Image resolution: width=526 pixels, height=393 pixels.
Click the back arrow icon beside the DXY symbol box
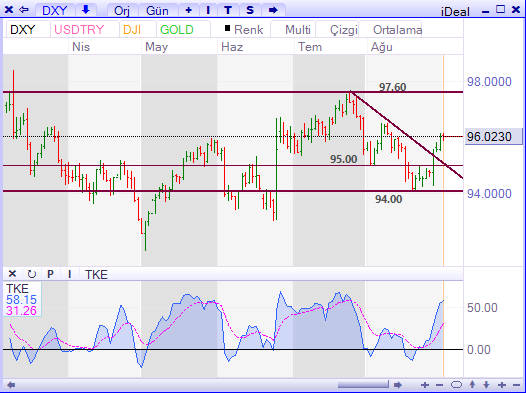pos(24,10)
